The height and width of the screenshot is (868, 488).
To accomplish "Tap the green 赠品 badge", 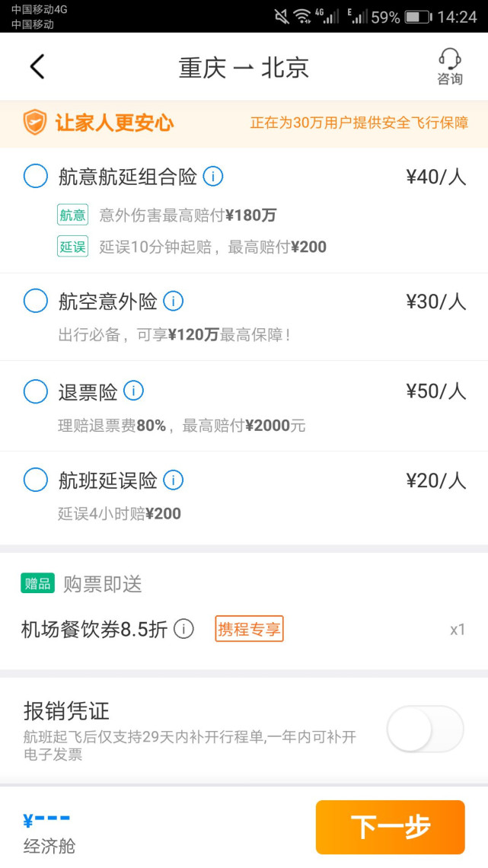I will point(37,583).
